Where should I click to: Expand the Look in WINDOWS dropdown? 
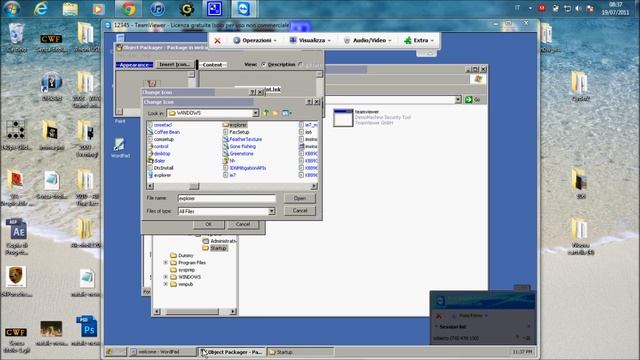coord(256,113)
